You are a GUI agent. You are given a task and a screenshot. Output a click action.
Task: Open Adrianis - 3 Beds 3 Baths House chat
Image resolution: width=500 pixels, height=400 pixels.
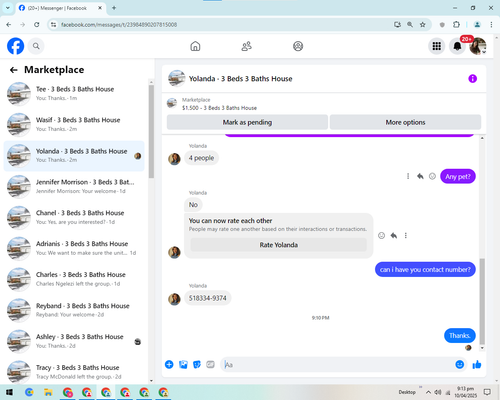74,248
